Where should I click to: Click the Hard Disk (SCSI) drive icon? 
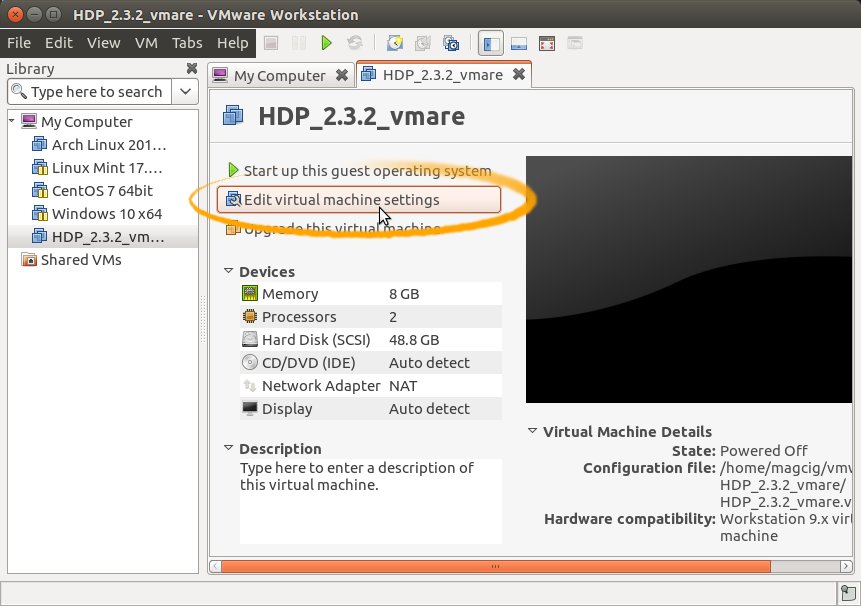tap(250, 340)
